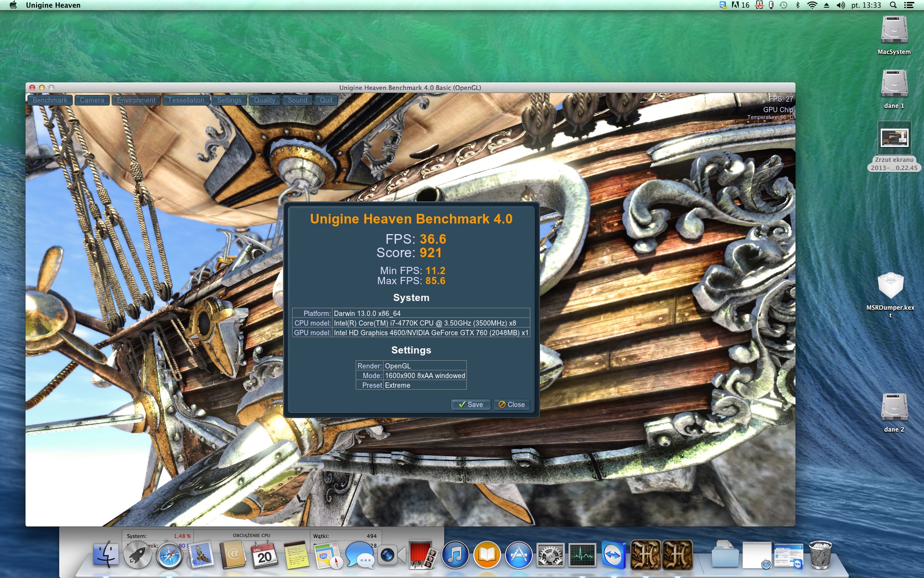Open the Mail app with eagle stamp

coord(201,555)
